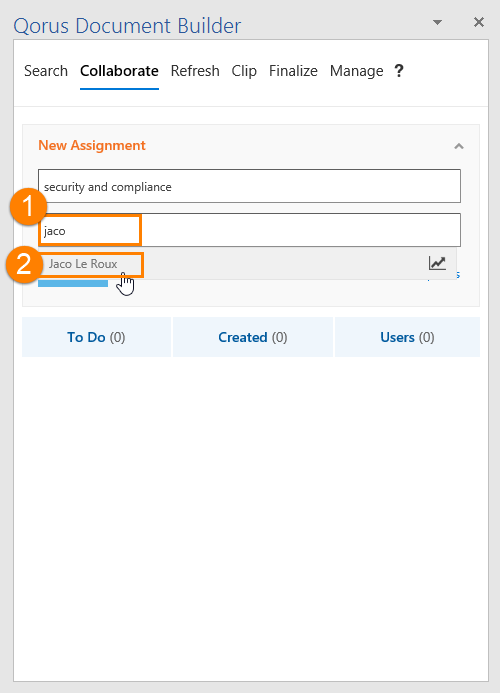Open the task pane options dropdown arrow
500x693 pixels.
[437, 23]
